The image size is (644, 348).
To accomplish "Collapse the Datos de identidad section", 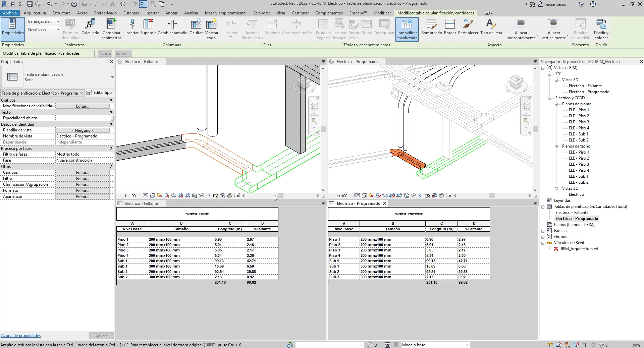I will tap(111, 124).
